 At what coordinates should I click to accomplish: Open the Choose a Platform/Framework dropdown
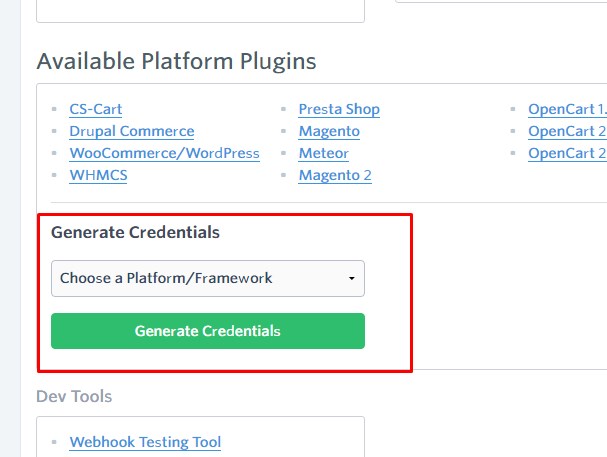[208, 279]
